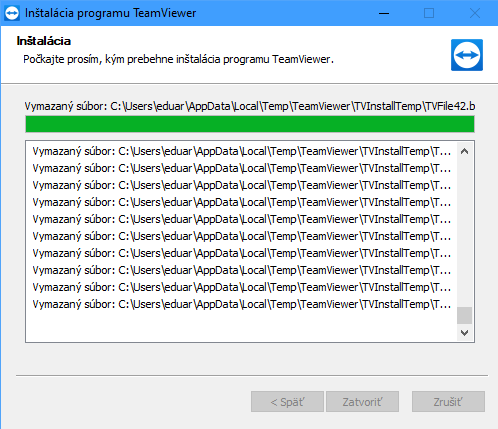Click the TeamViewer icon in the title bar

click(12, 13)
